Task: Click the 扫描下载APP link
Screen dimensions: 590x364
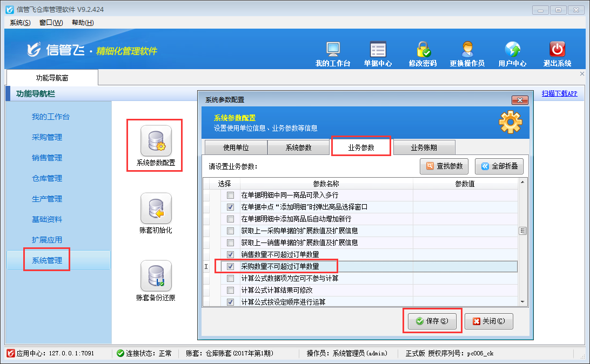Action: pos(559,93)
